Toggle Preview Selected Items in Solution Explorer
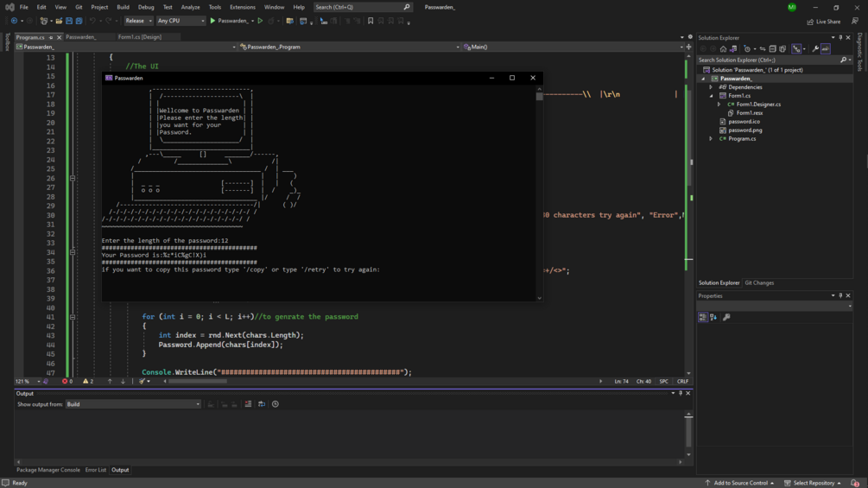Image resolution: width=868 pixels, height=488 pixels. pos(826,48)
